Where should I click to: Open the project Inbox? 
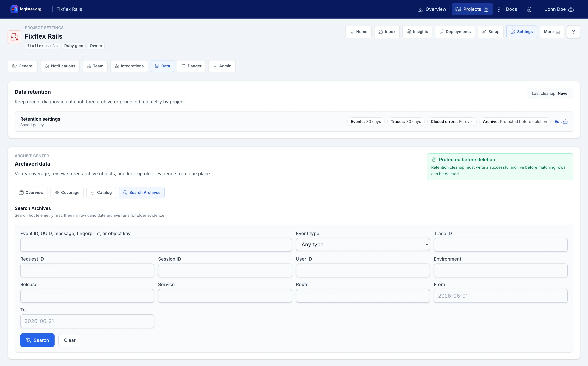click(x=387, y=32)
